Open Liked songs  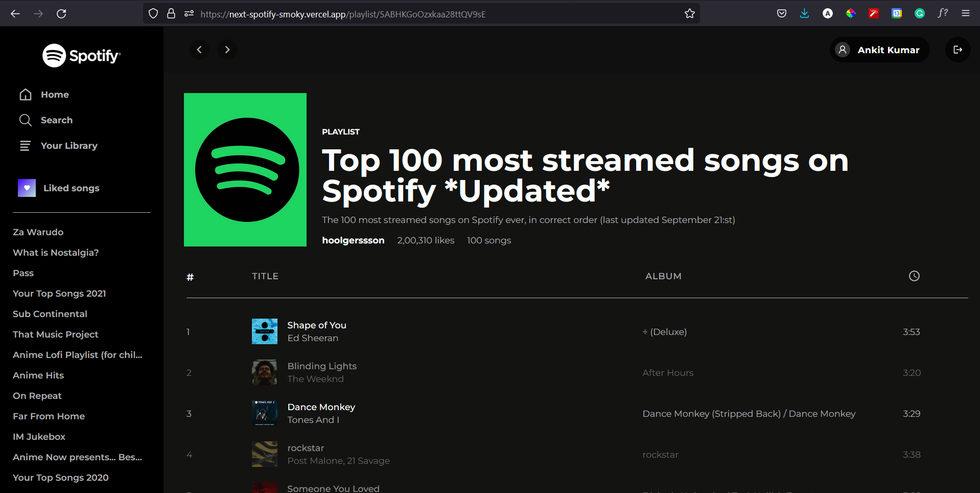[59, 188]
